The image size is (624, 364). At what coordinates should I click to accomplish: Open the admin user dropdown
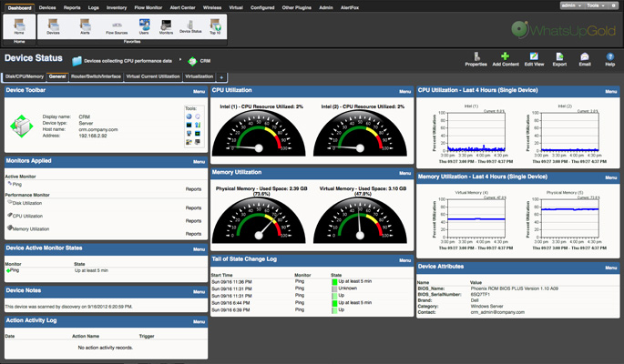pyautogui.click(x=571, y=5)
